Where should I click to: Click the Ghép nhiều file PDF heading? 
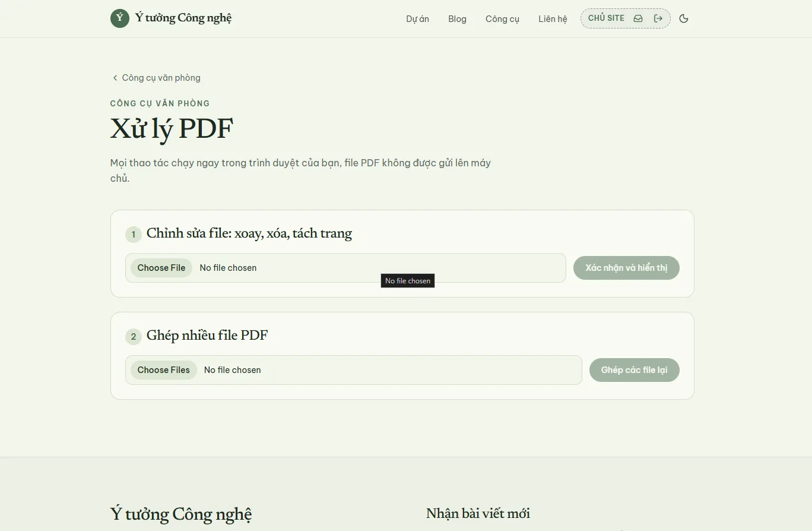point(207,336)
